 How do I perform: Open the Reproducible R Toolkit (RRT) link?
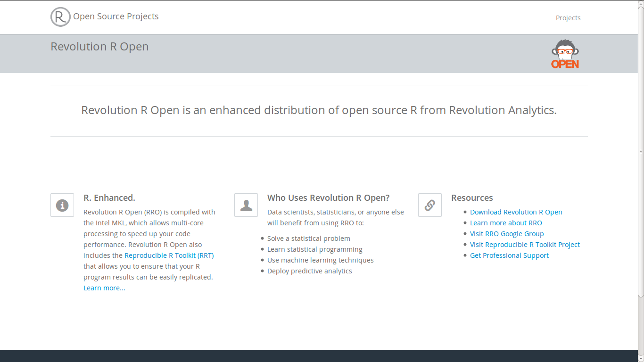click(x=169, y=255)
